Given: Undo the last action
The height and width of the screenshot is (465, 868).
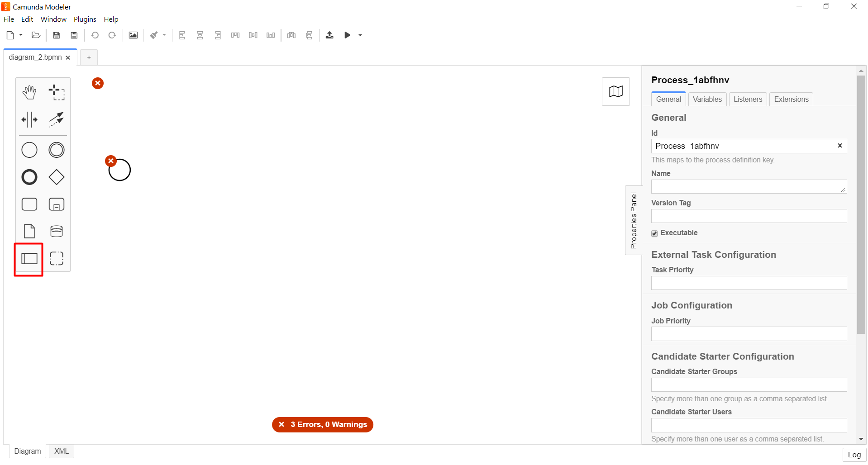Looking at the screenshot, I should pyautogui.click(x=95, y=35).
